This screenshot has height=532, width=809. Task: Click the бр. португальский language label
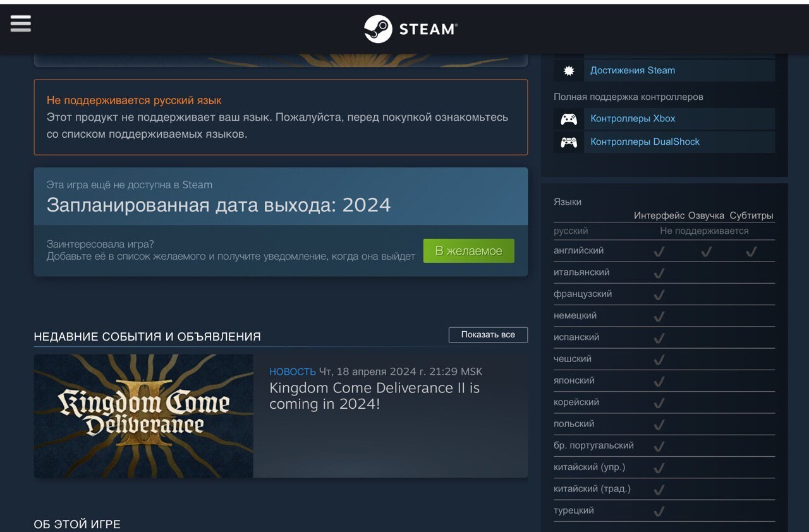[x=593, y=445]
